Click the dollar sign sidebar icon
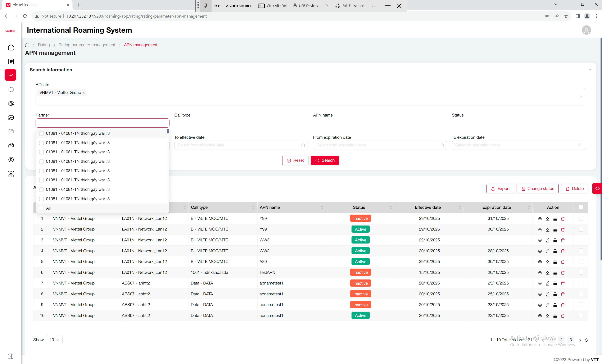This screenshot has height=364, width=602. point(11,160)
